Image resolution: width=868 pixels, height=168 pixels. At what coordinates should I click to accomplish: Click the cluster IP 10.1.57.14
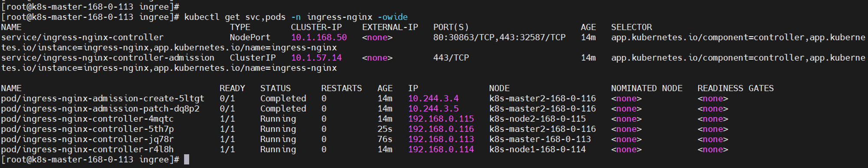coord(316,58)
